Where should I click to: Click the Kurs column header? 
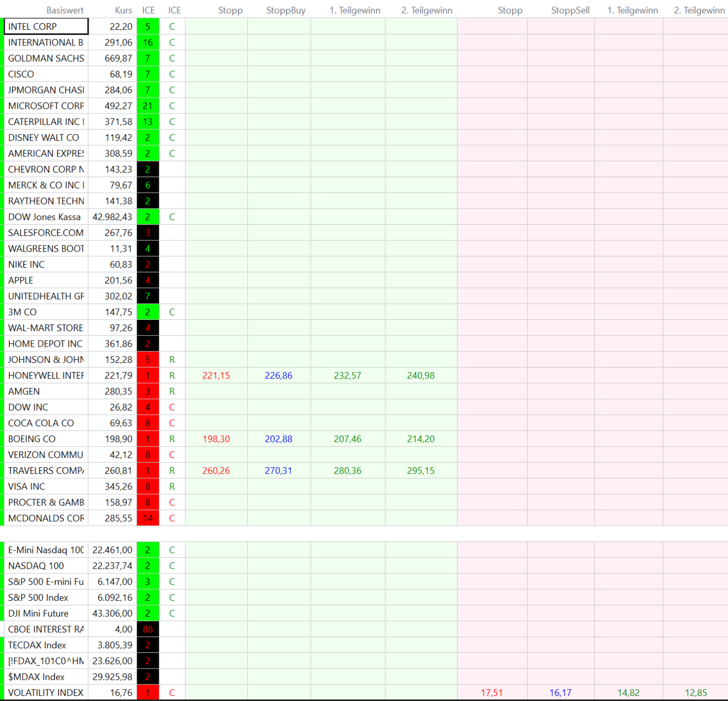[x=123, y=10]
